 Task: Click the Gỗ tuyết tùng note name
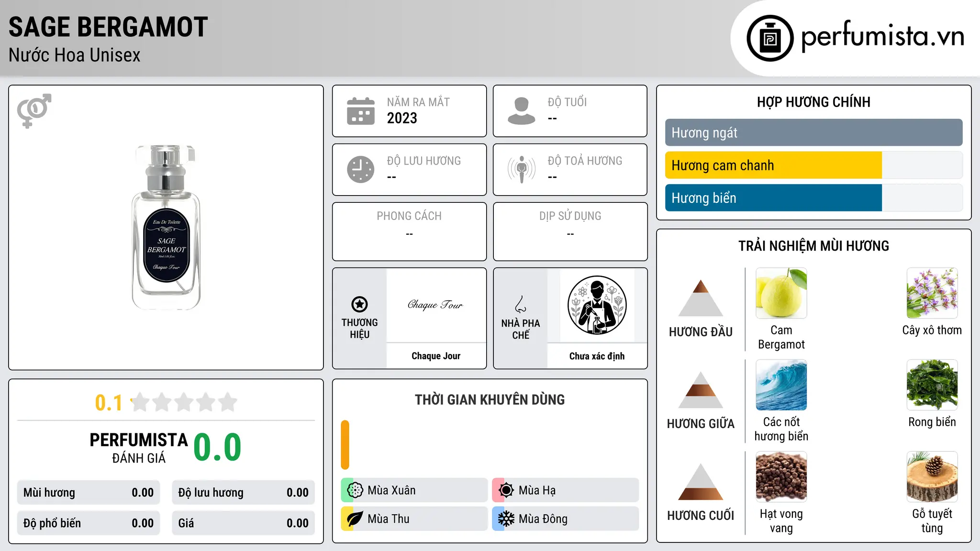(x=932, y=521)
